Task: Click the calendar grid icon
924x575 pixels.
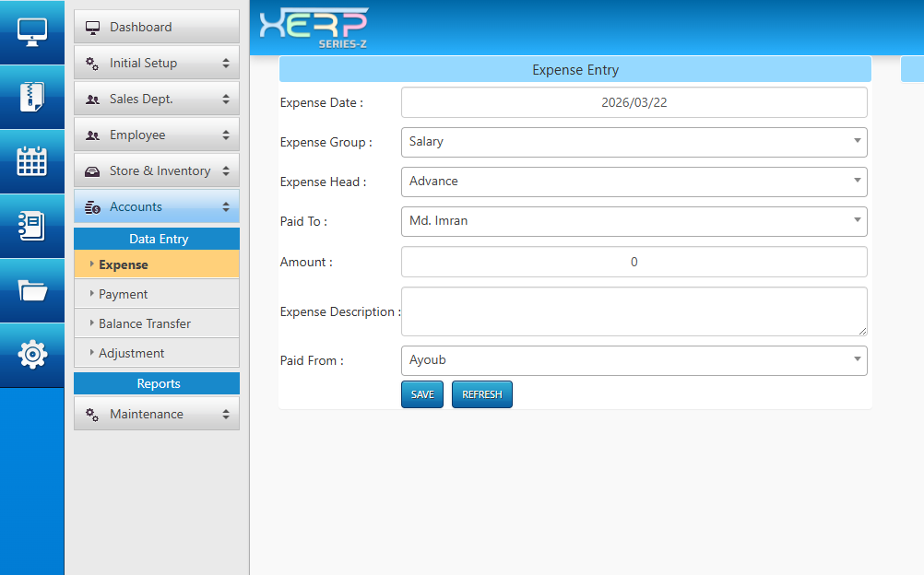Action: [32, 161]
